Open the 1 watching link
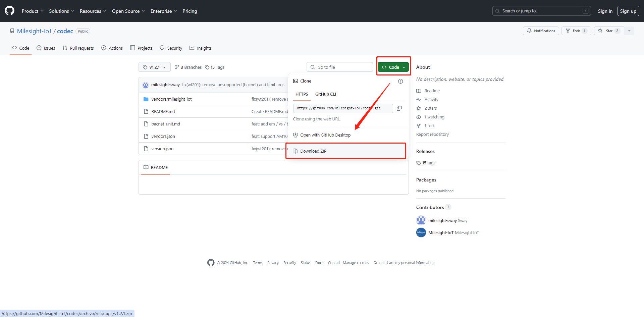This screenshot has height=317, width=644. click(430, 117)
